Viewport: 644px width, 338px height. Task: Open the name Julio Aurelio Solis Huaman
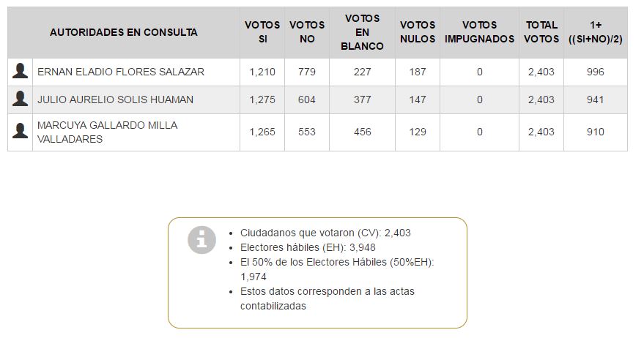(115, 99)
